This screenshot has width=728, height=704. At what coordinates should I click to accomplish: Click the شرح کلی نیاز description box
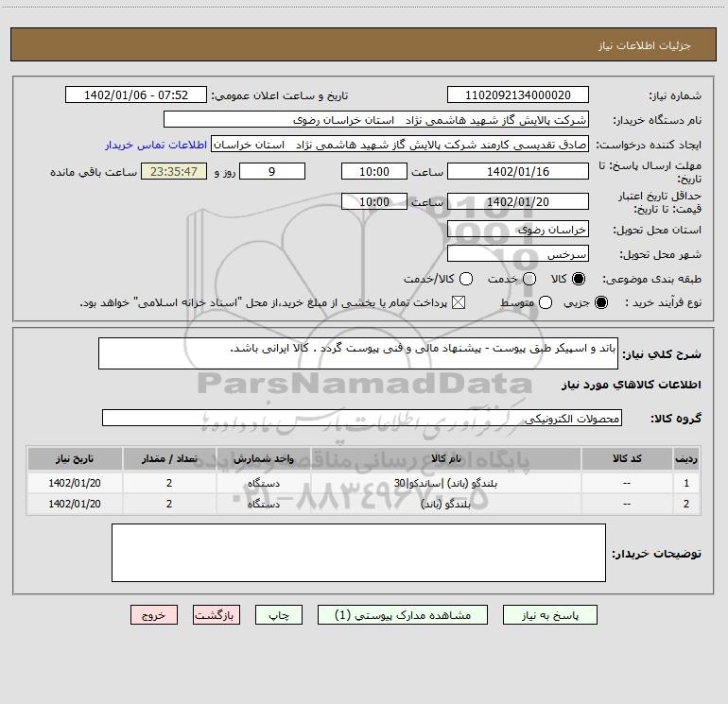[352, 355]
